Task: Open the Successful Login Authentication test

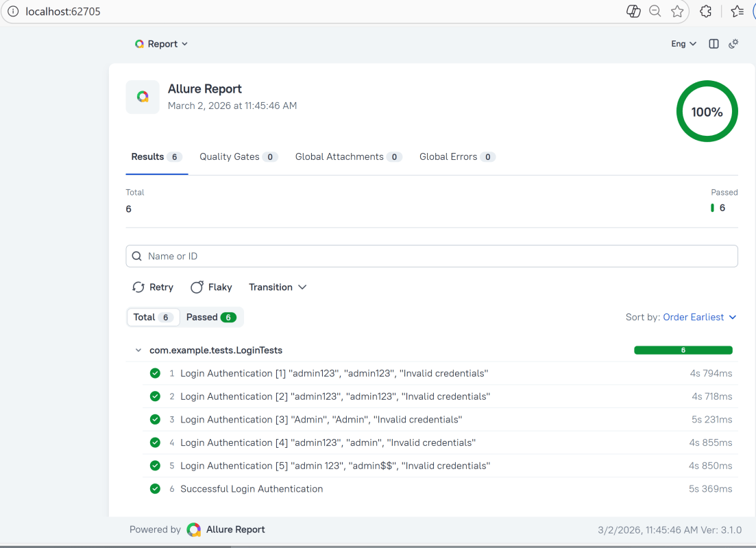Action: 252,489
